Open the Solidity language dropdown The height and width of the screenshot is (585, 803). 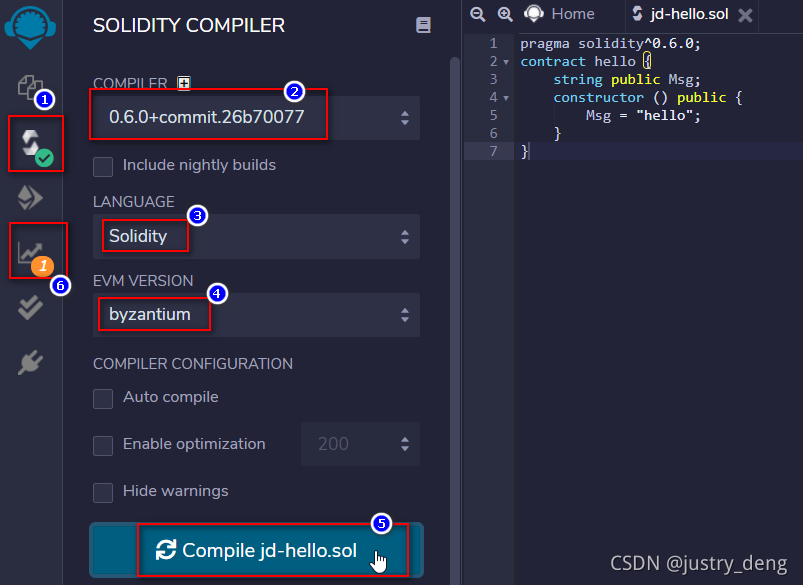257,237
